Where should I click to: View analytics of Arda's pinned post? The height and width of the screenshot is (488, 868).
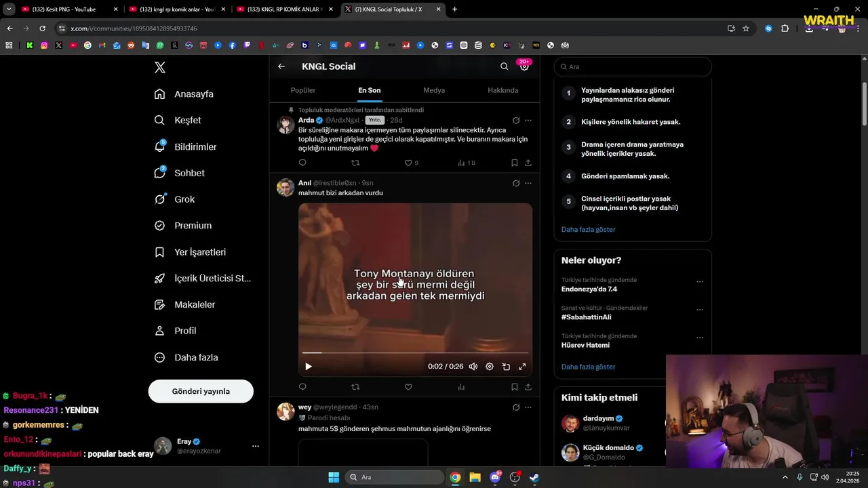[467, 163]
